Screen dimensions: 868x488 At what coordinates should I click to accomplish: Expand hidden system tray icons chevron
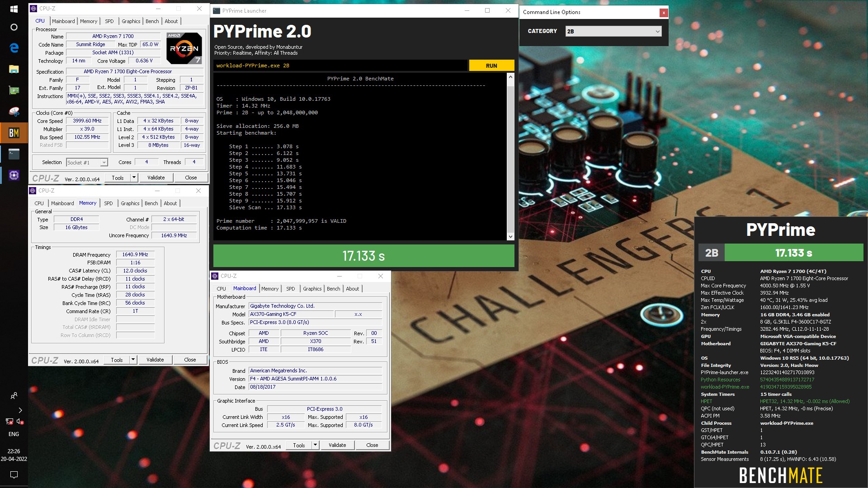(x=20, y=410)
